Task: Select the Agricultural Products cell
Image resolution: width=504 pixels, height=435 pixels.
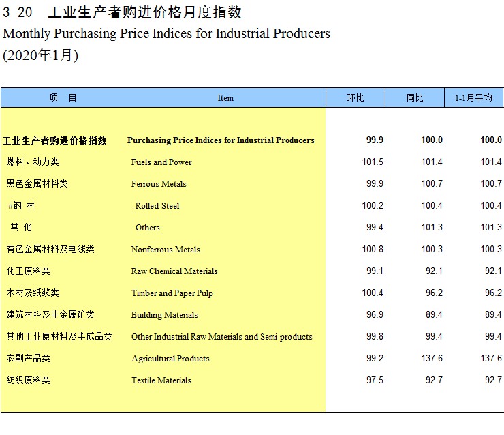Action: point(170,359)
